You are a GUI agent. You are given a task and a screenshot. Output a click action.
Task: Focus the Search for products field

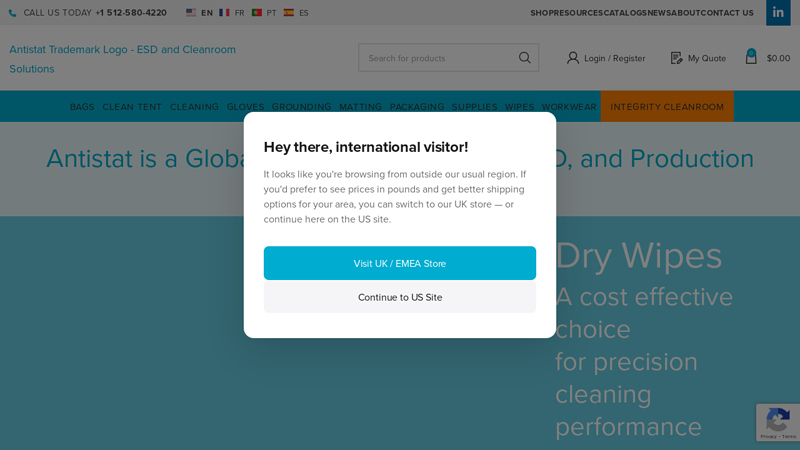(438, 58)
